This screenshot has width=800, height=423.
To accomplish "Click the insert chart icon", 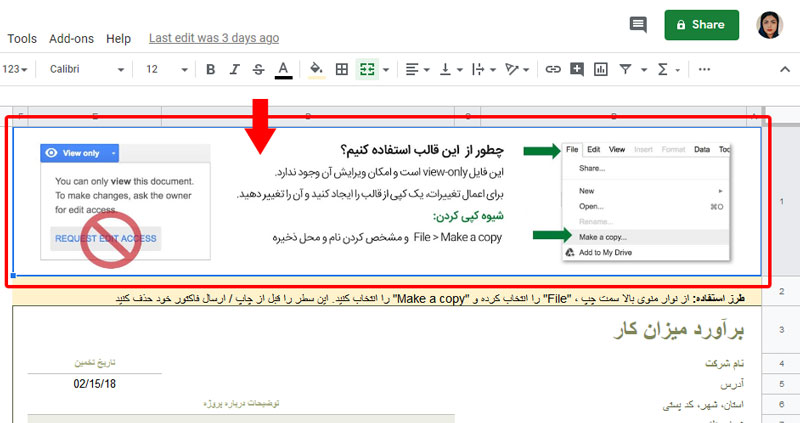I will pyautogui.click(x=602, y=69).
